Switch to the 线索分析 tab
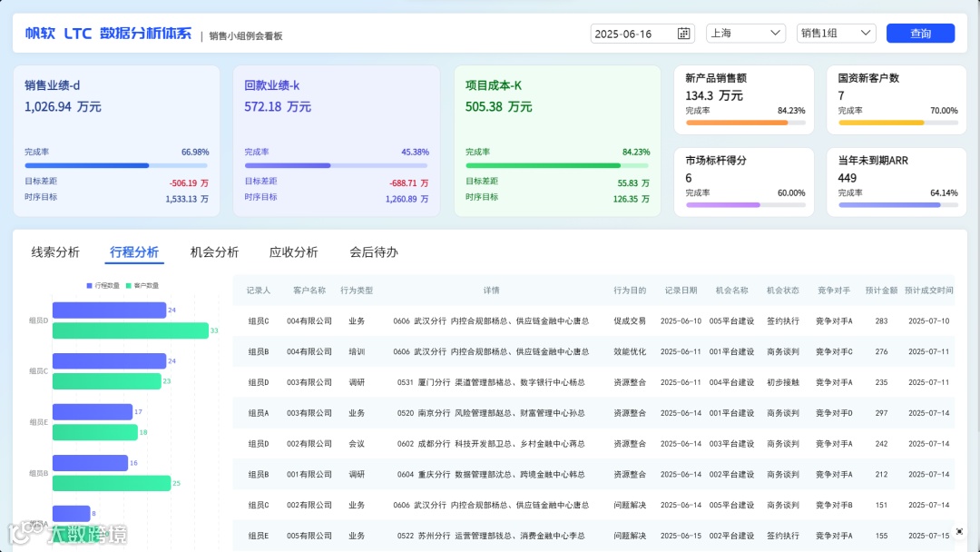This screenshot has height=552, width=980. click(x=55, y=251)
